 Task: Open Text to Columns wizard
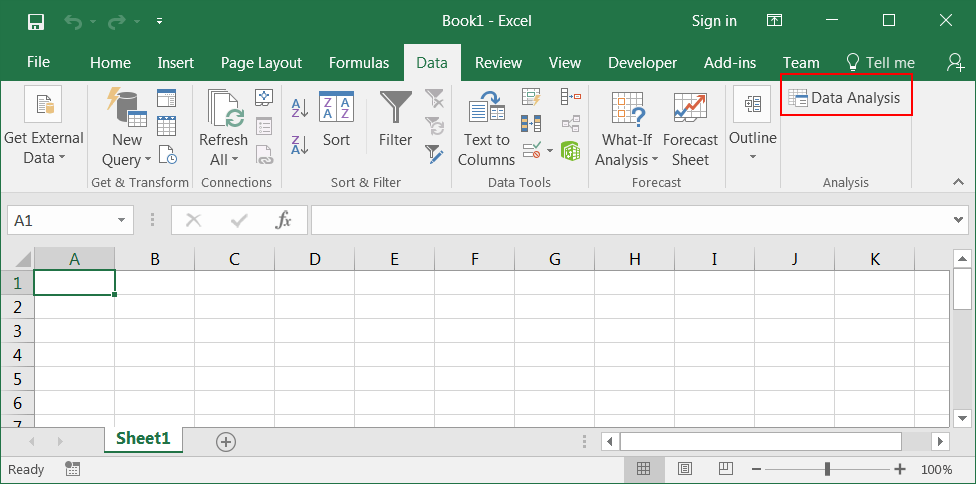[x=487, y=128]
